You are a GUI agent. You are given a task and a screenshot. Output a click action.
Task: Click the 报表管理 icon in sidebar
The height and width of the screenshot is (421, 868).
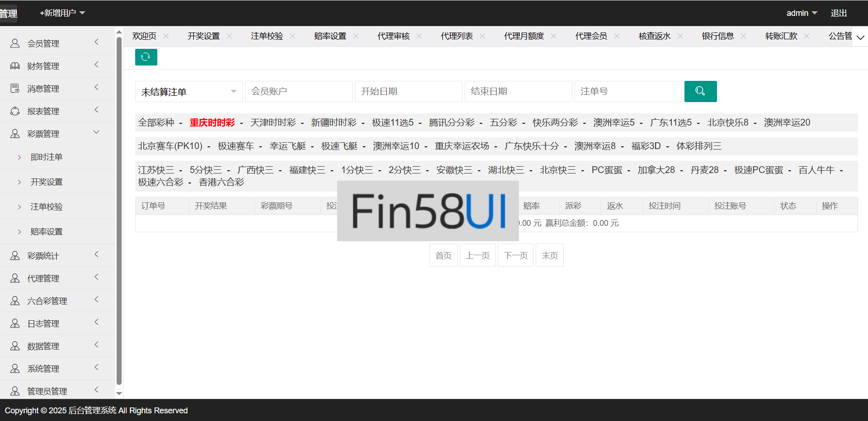point(15,111)
